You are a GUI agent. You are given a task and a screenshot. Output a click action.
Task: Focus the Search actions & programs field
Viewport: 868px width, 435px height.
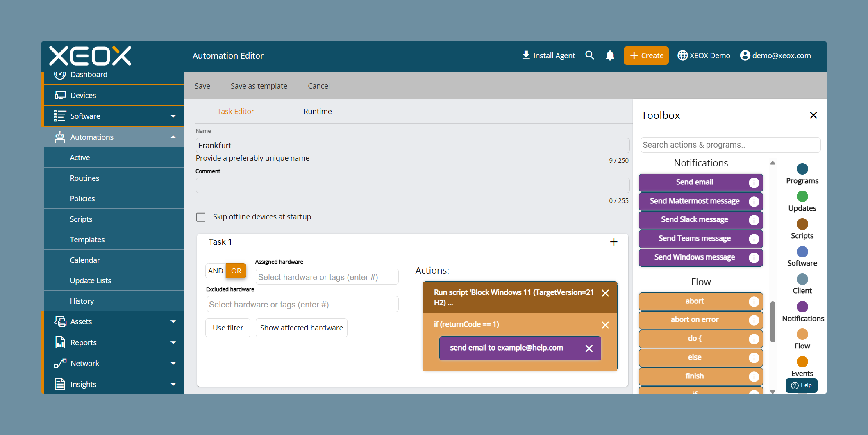point(730,145)
